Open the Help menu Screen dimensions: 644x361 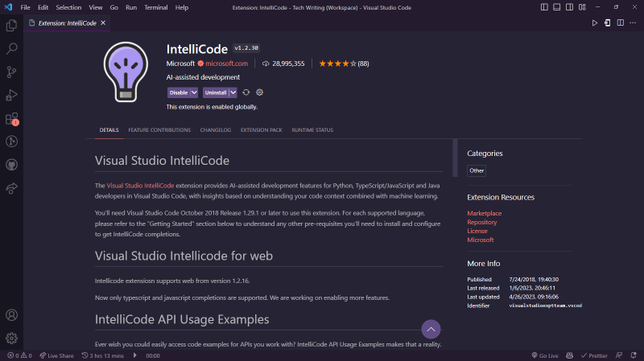point(182,7)
